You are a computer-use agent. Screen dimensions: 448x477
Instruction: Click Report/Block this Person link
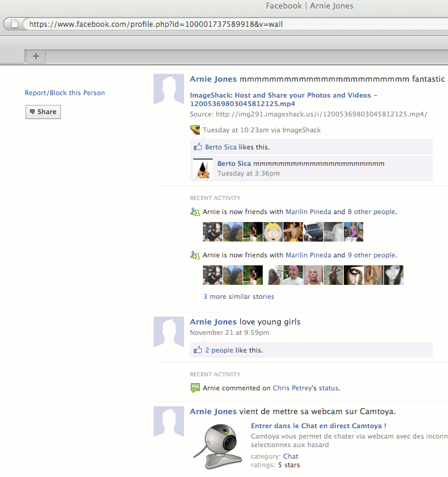point(65,93)
